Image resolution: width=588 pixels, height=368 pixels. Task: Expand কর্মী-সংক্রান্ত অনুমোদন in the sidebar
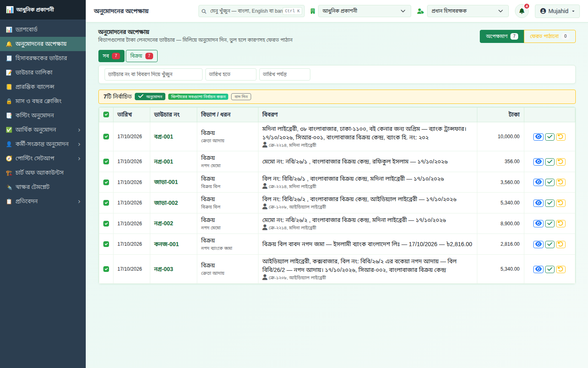coord(43,144)
